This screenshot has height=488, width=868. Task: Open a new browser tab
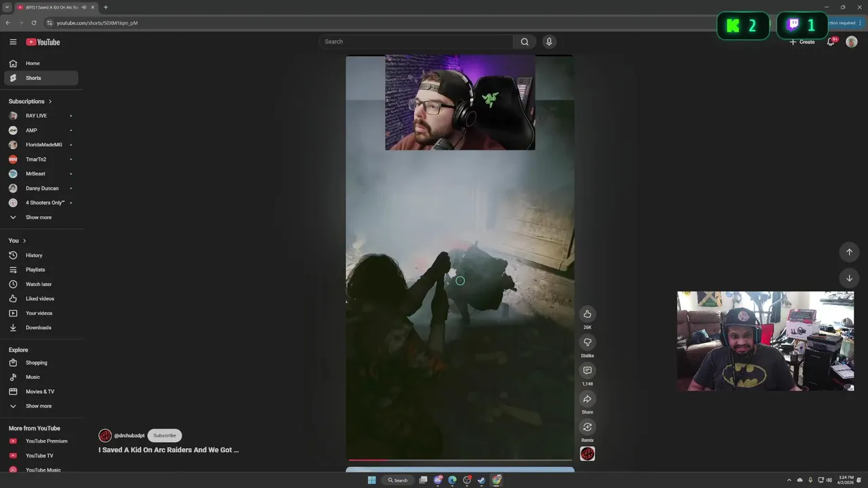105,7
